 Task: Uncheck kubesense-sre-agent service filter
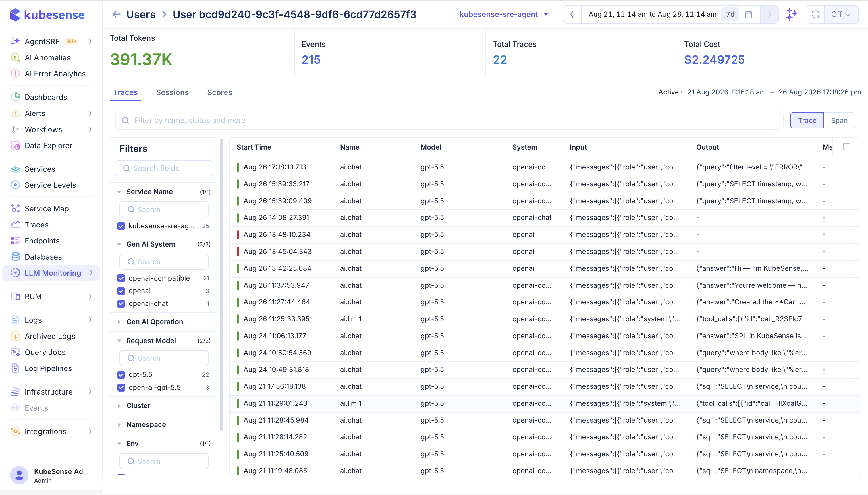[x=121, y=226]
